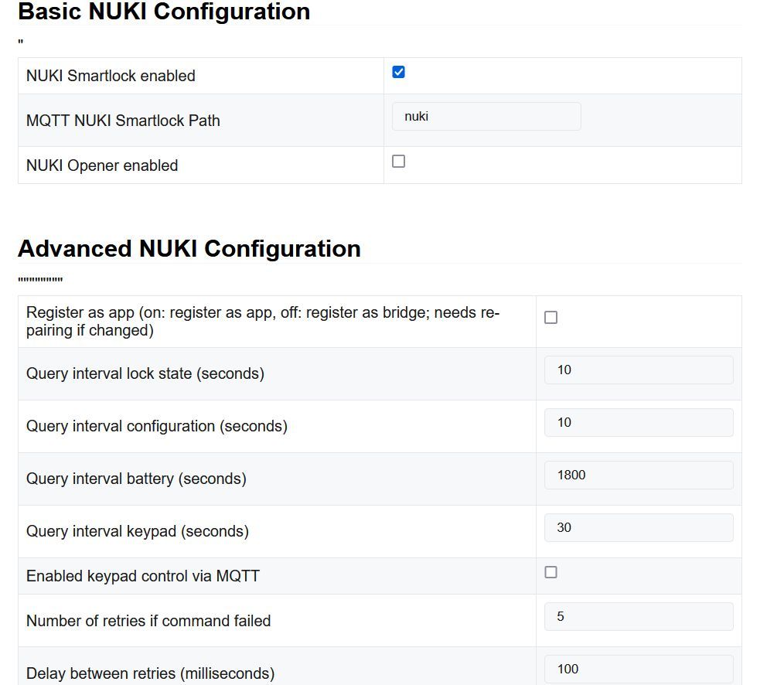Uncheck the NUKI Smartlock enabled checkbox
This screenshot has height=685, width=784.
pyautogui.click(x=398, y=72)
